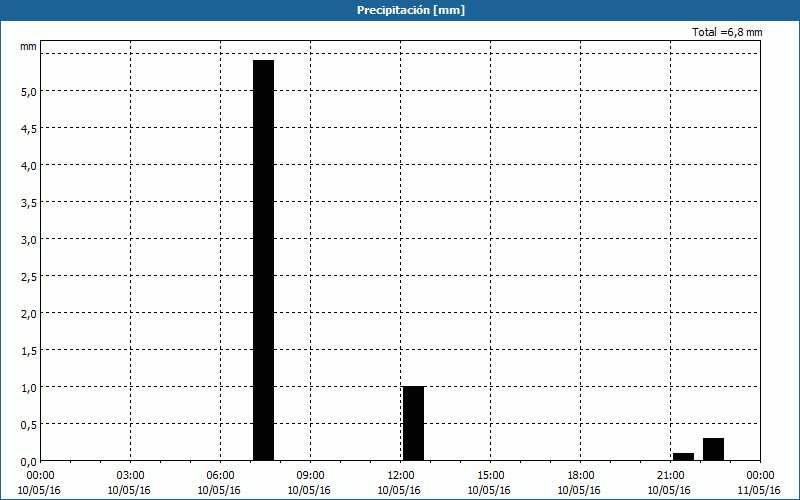Screen dimensions: 800x500
Task: Click the 2,5 y-axis value
Action: [x=29, y=277]
